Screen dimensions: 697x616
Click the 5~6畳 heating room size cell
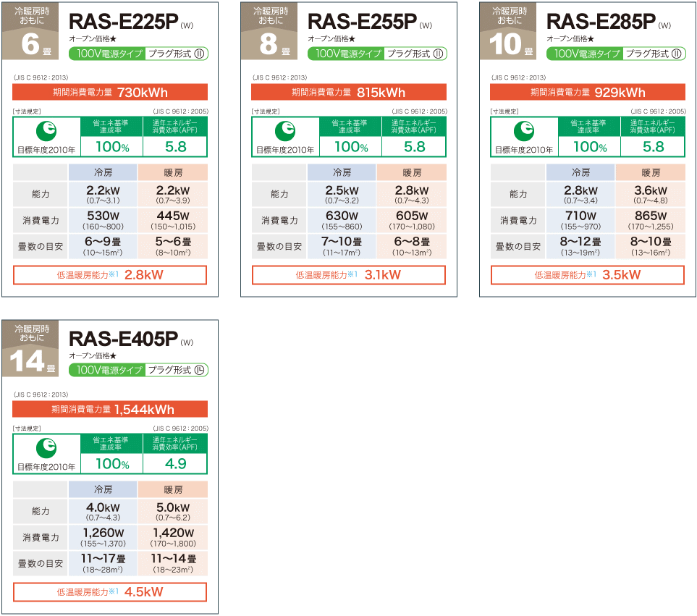173,247
